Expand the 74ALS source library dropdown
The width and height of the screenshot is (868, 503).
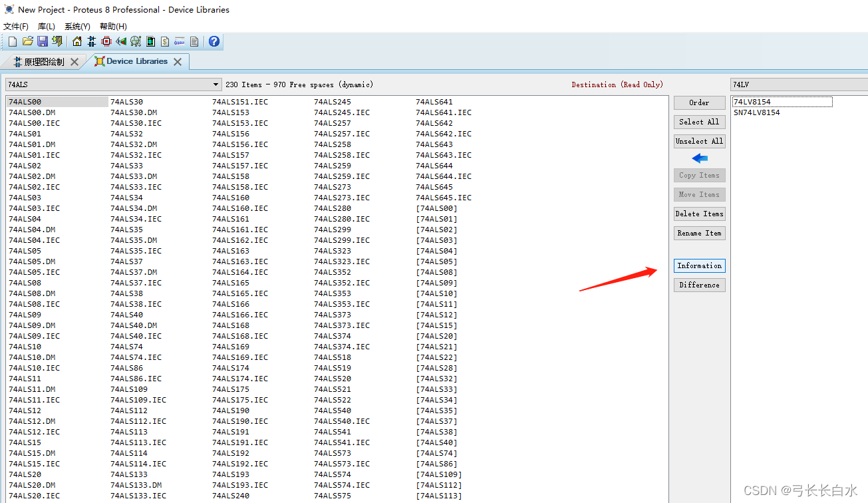[x=216, y=84]
